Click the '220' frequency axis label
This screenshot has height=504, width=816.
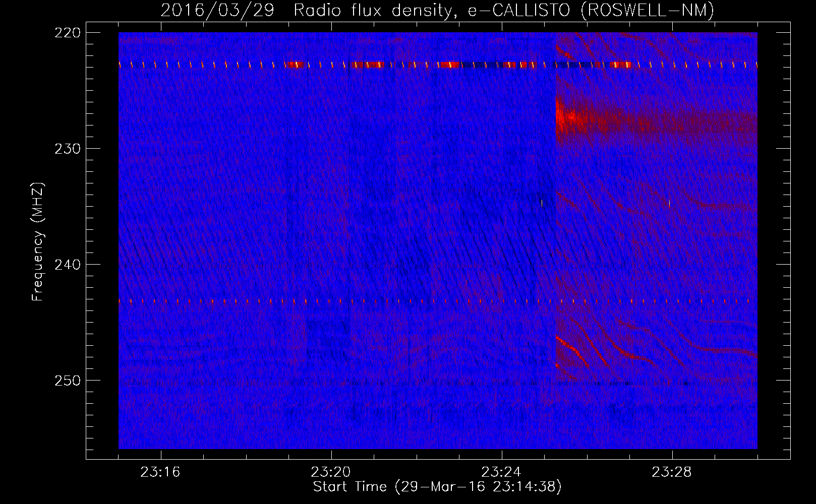coord(67,33)
